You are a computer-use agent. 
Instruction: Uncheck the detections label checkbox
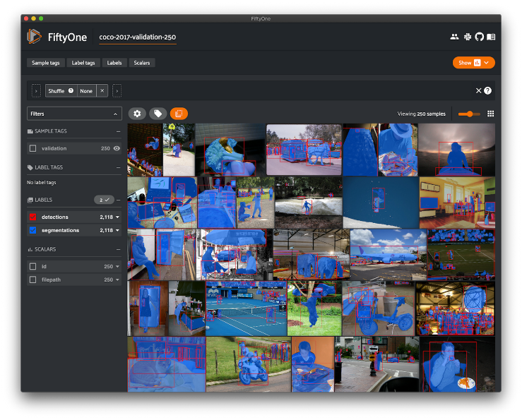click(32, 217)
